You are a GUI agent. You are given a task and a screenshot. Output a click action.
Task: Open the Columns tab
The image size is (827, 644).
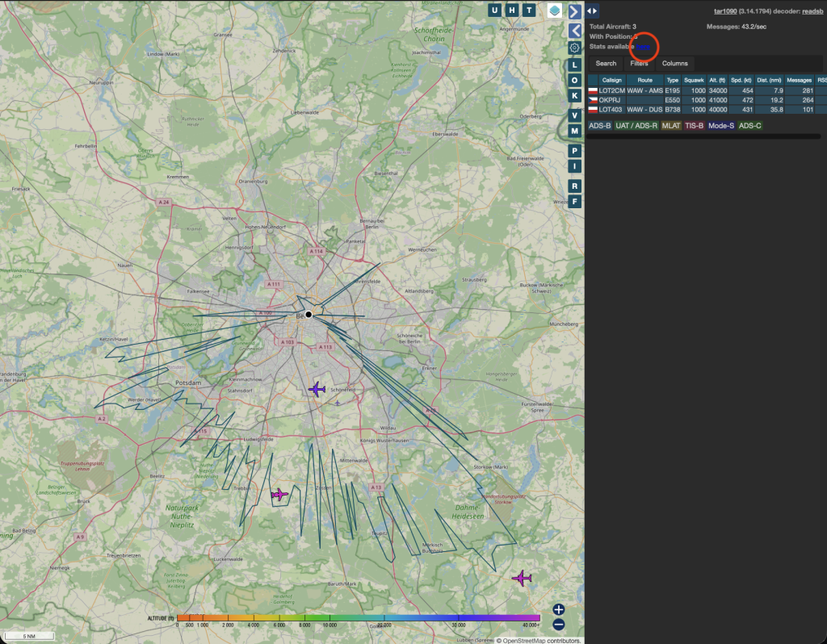(x=675, y=63)
